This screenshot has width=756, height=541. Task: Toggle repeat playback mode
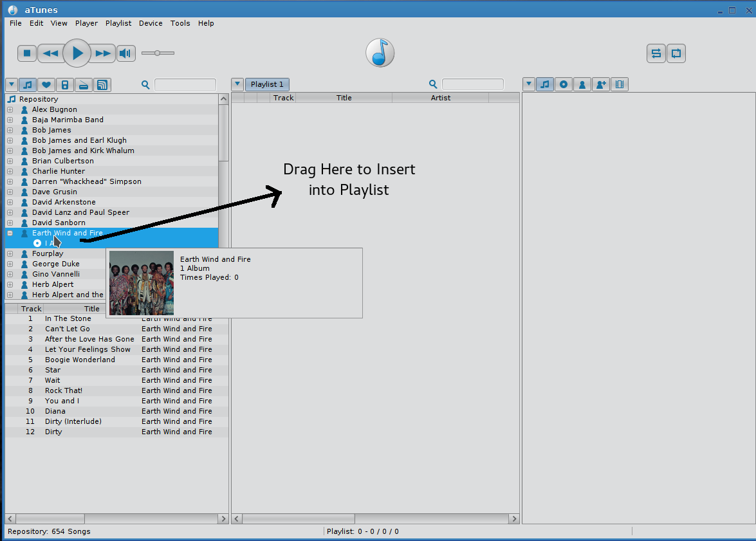click(x=676, y=53)
